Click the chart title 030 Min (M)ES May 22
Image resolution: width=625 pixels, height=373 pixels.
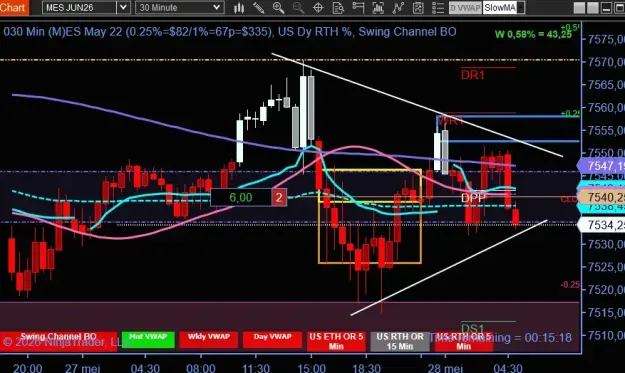(x=62, y=32)
